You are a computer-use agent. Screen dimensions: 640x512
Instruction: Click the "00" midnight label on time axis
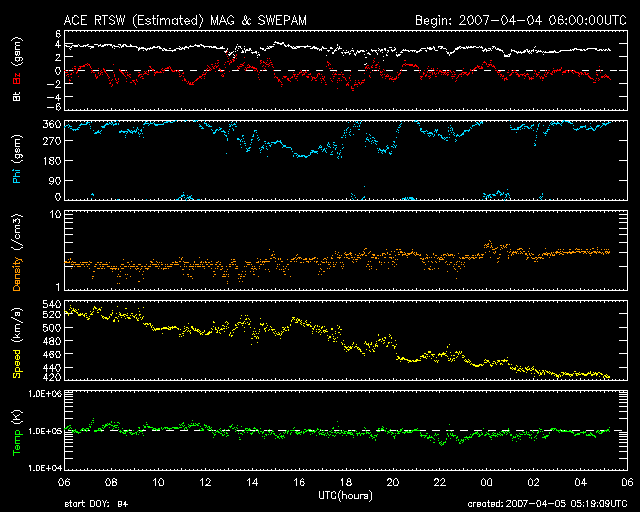click(x=487, y=483)
